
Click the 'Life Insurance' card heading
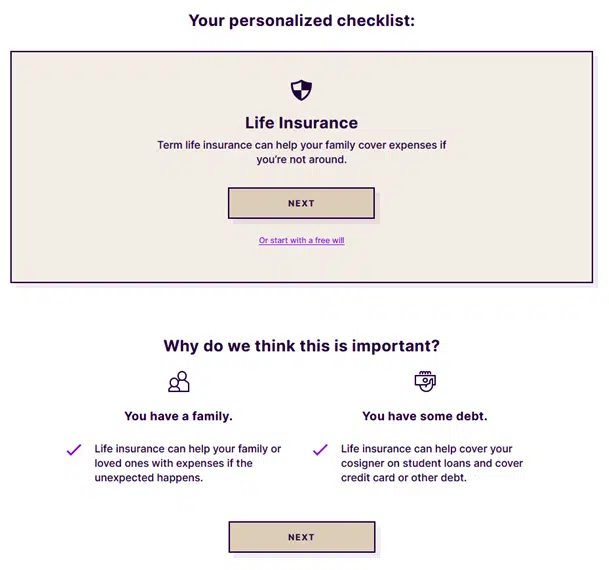301,123
